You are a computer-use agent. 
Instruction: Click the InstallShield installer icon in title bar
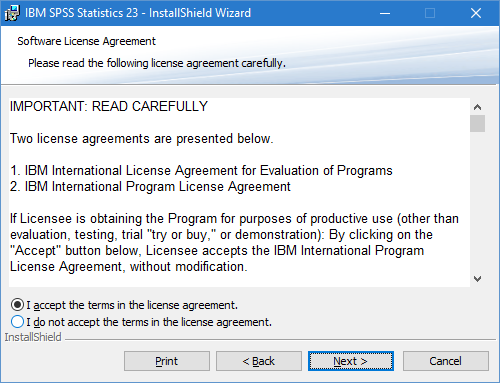[12, 13]
